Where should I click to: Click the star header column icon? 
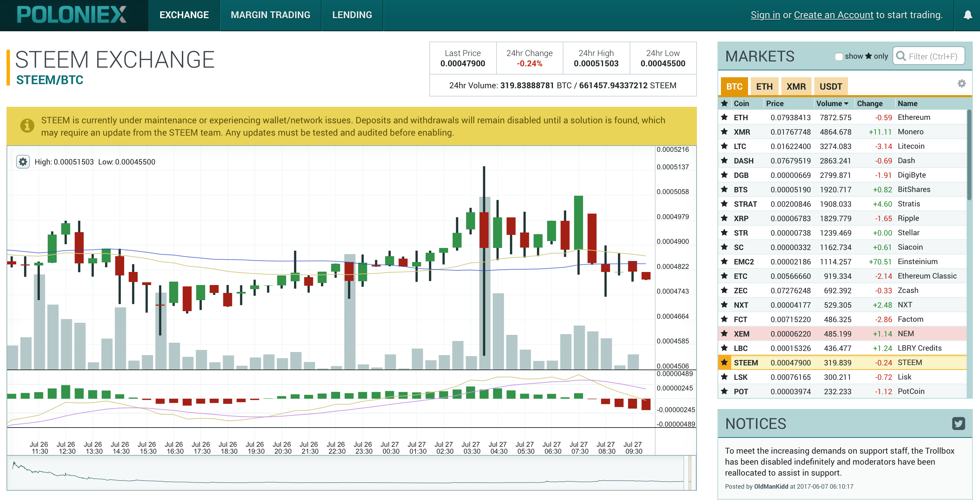tap(724, 103)
